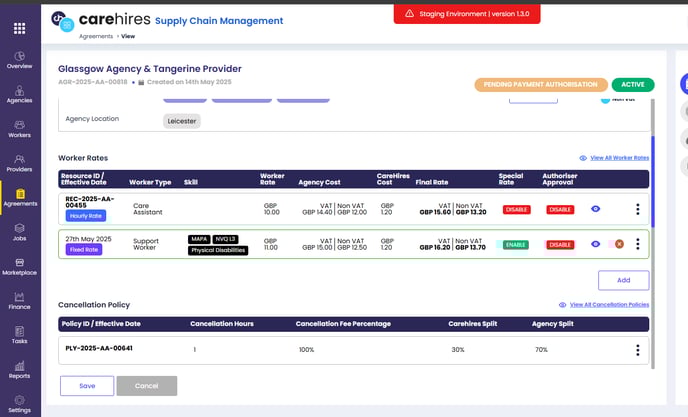Screen dimensions: 688x417
Task: Open Providers section in sidebar
Action: pos(19,163)
